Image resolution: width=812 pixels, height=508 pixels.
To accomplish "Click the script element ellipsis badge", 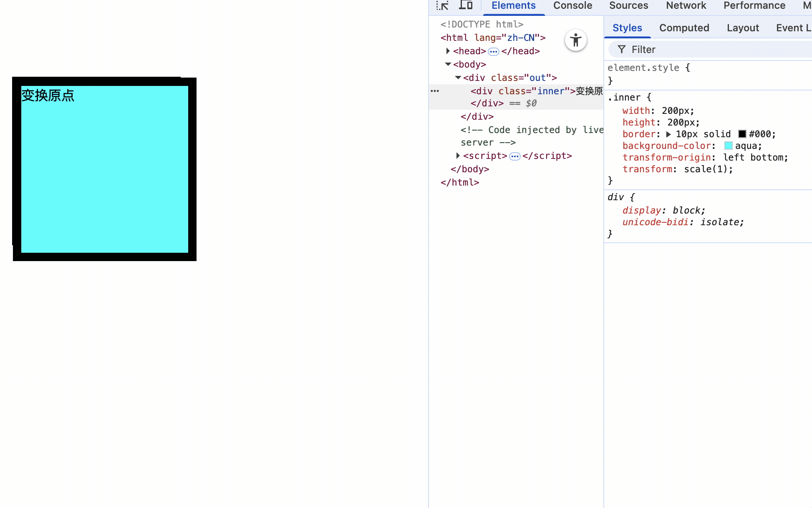I will (515, 156).
